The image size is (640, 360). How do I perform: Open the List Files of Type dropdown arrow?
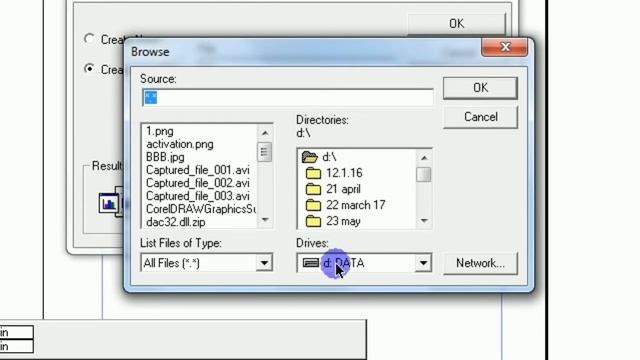coord(264,263)
